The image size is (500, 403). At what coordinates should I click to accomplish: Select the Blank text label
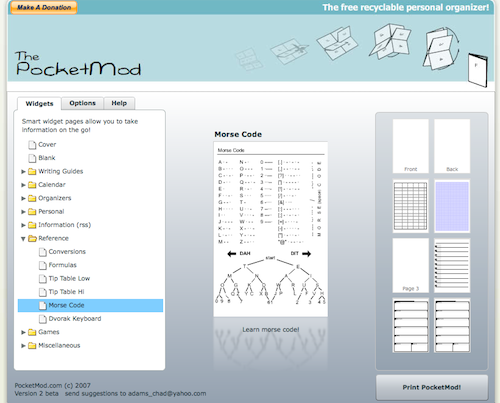coord(47,158)
